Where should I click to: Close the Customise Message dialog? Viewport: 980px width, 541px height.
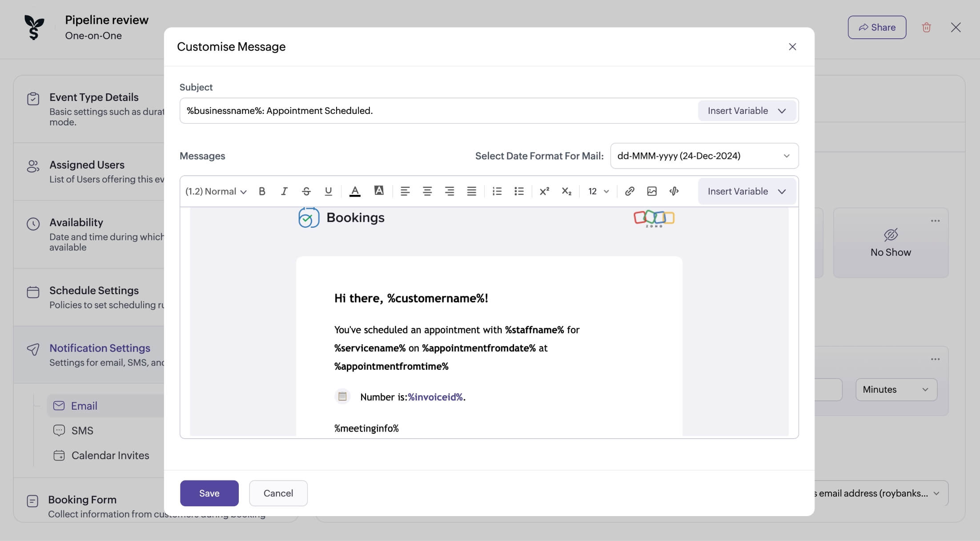tap(792, 47)
